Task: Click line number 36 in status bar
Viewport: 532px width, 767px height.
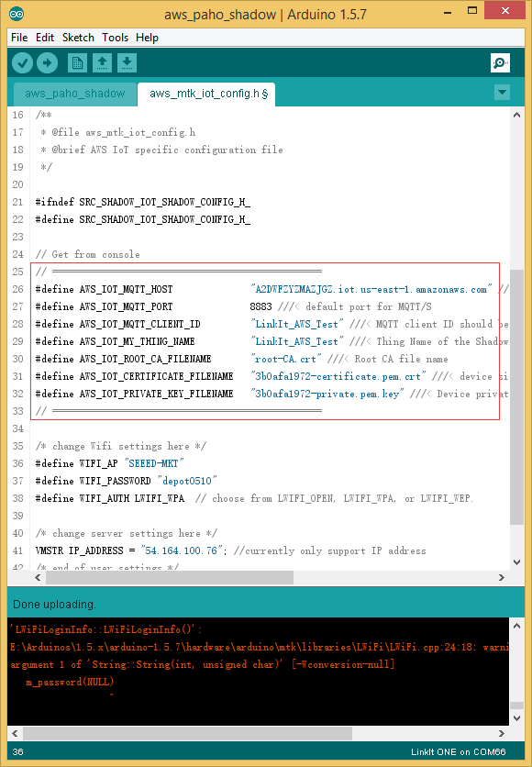Action: [x=18, y=751]
